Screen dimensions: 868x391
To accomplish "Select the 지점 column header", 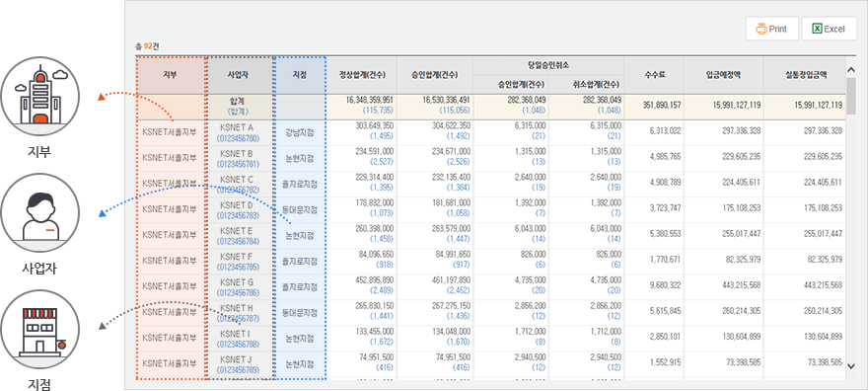I will [300, 74].
